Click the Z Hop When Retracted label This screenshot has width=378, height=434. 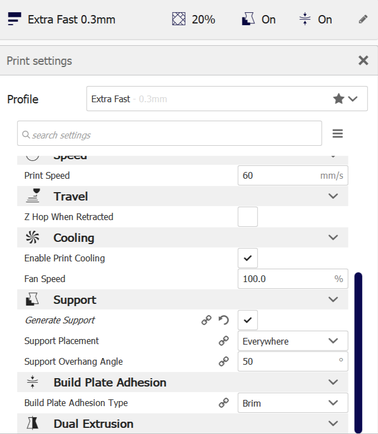69,217
